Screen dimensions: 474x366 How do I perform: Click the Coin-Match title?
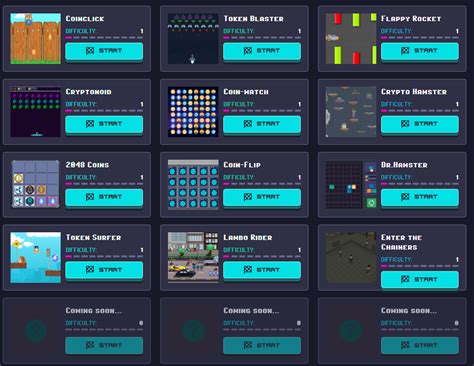point(246,92)
